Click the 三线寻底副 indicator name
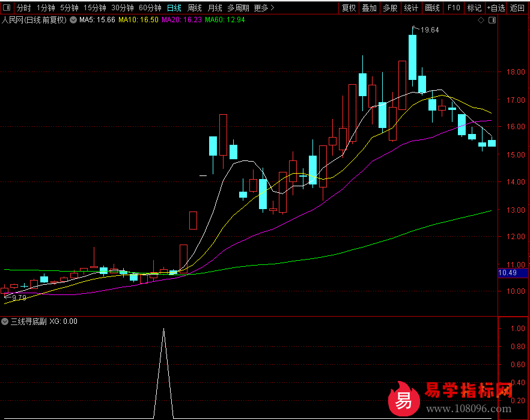Image resolution: width=530 pixels, height=420 pixels. (28, 321)
